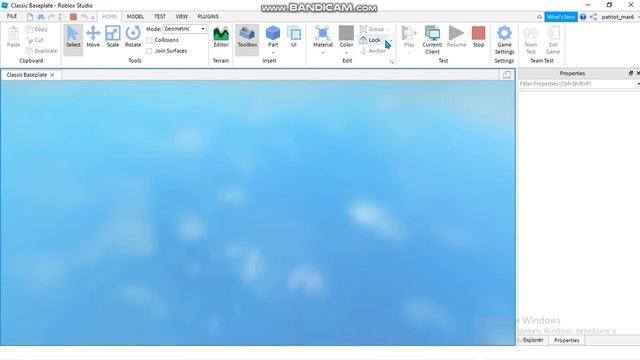Screen dimensions: 640x360
Task: Toggle the viewport layout icon beside tab bar
Action: click(507, 75)
